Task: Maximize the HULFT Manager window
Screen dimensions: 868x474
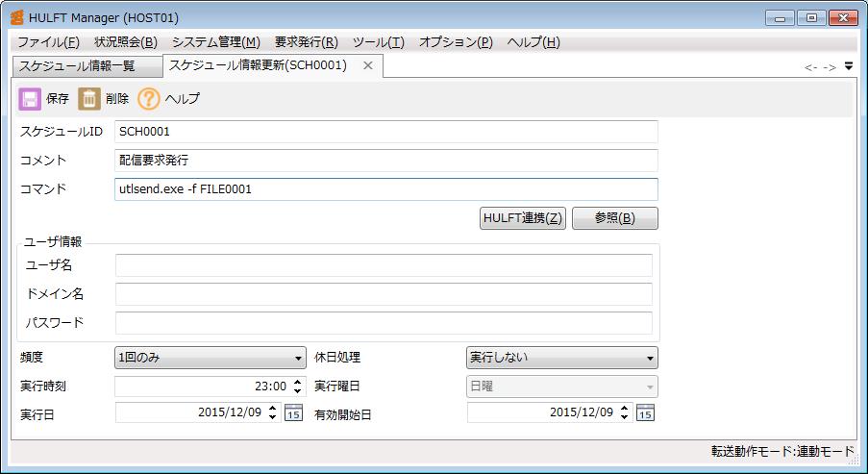Action: [x=811, y=18]
